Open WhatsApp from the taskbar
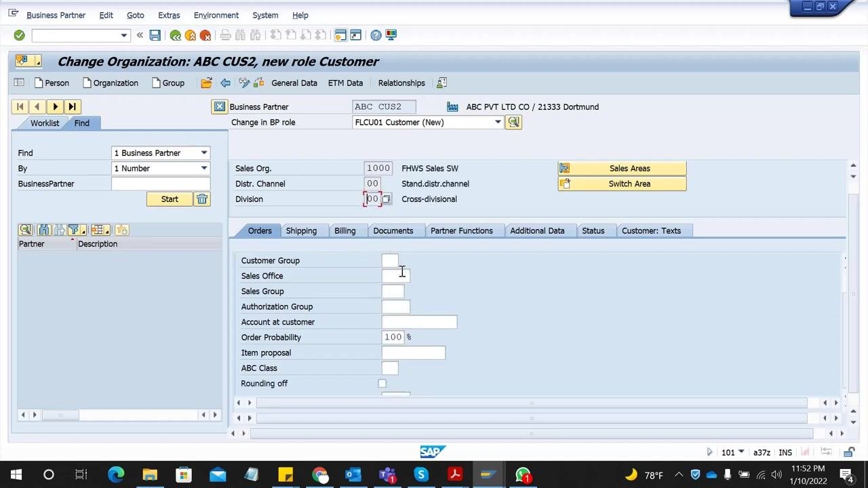868x488 pixels. (x=523, y=474)
